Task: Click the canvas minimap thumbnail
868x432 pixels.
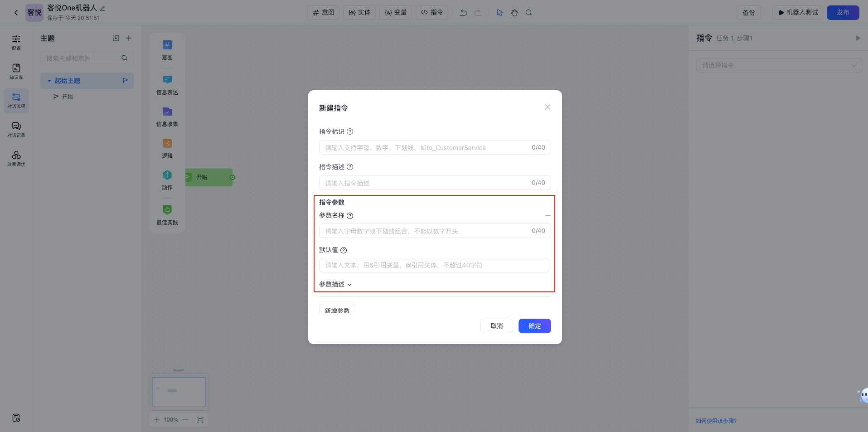Action: (x=179, y=392)
